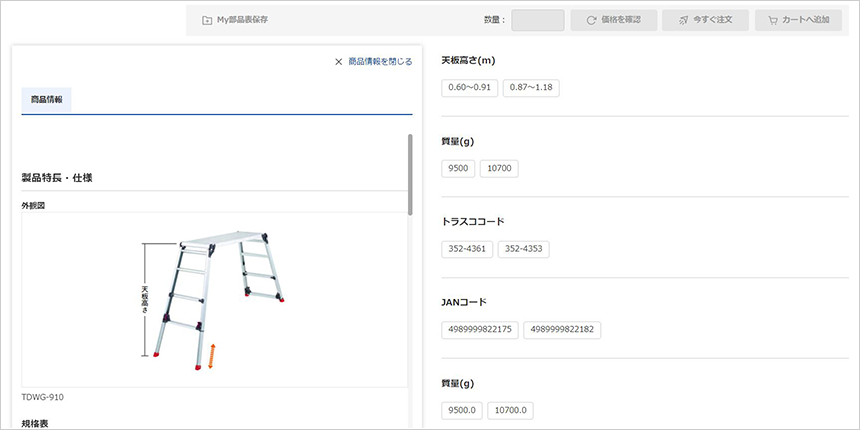Choose the 10700 mass option

tap(499, 168)
